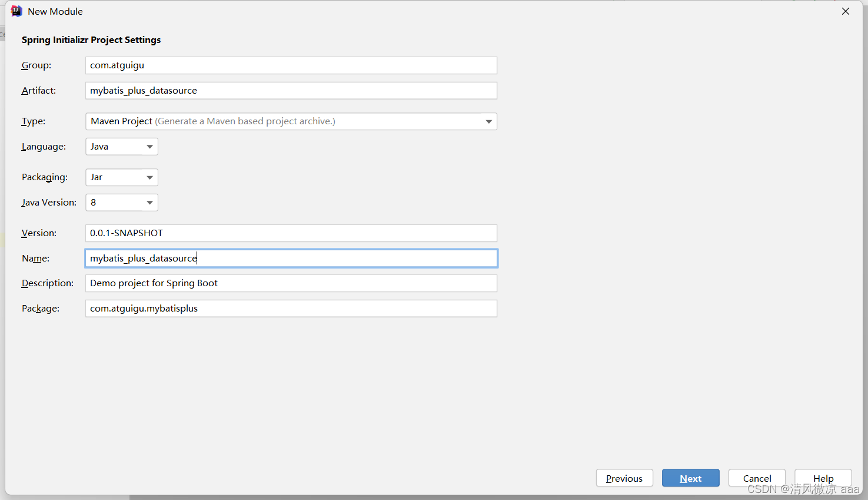Expand the Language combo box
The width and height of the screenshot is (868, 500).
click(122, 147)
